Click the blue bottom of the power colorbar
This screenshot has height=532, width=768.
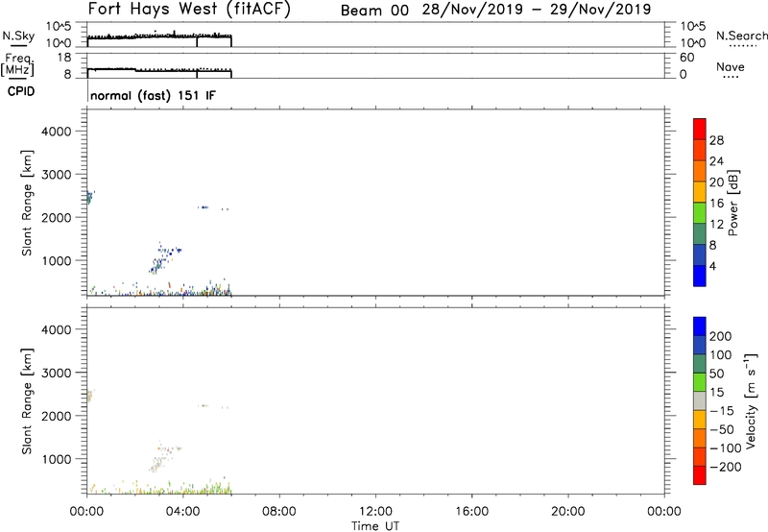click(700, 277)
